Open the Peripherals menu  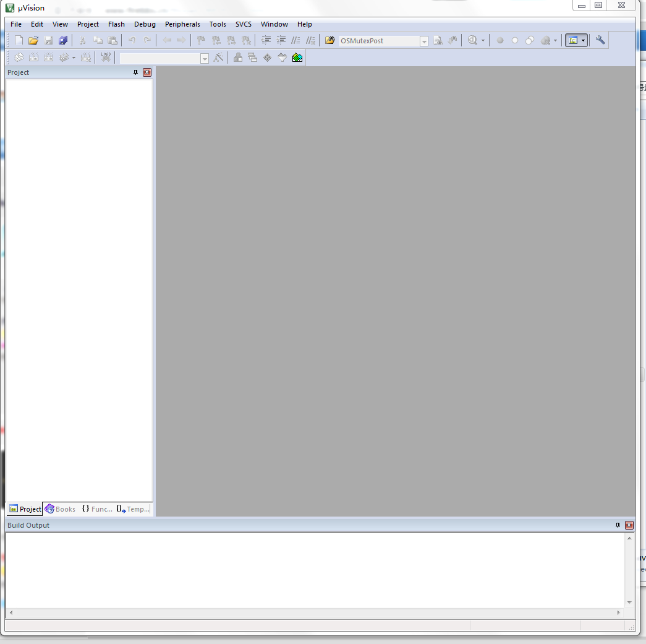[x=182, y=24]
